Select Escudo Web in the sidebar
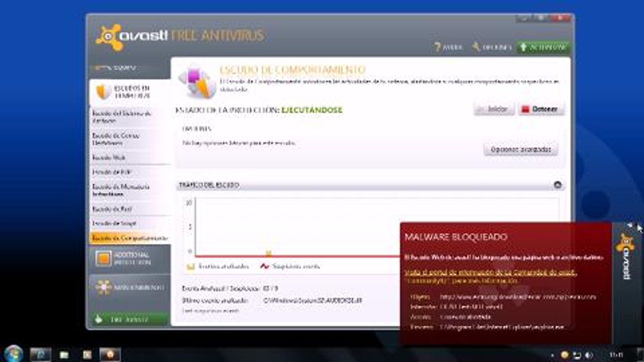 pyautogui.click(x=130, y=157)
